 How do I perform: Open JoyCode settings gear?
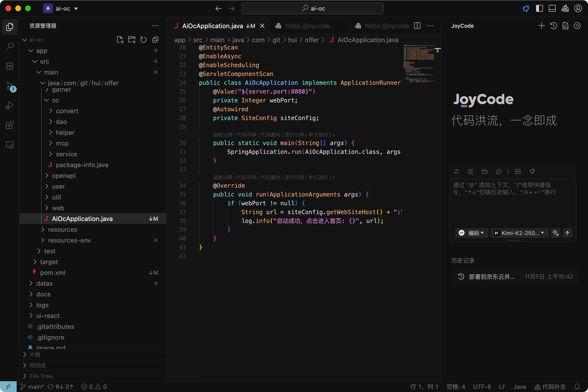577,26
